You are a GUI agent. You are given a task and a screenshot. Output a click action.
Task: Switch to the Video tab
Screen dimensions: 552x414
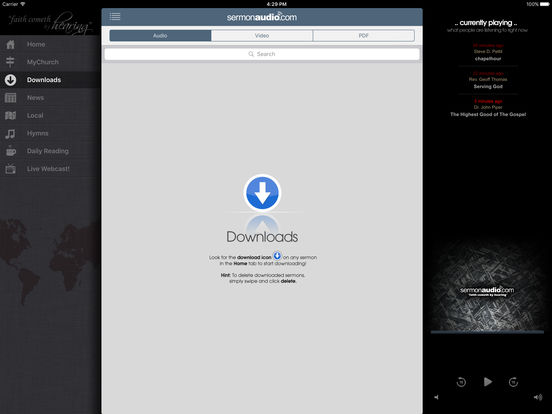pyautogui.click(x=262, y=36)
